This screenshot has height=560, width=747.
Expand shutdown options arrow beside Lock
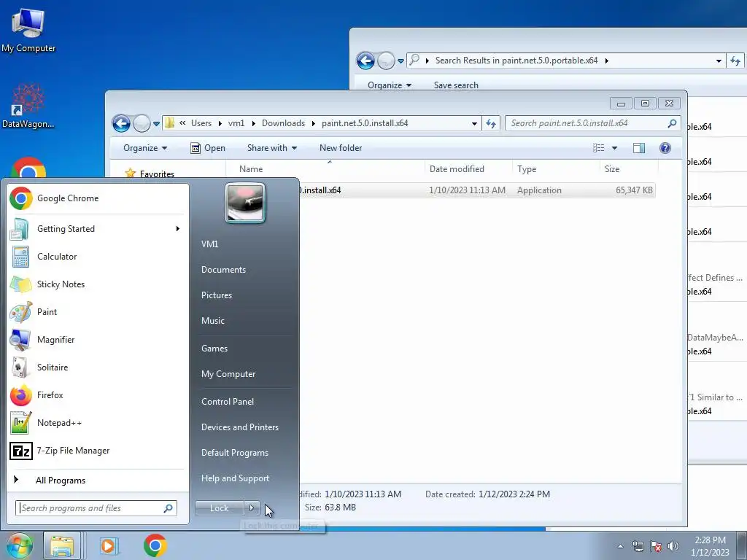(x=252, y=508)
